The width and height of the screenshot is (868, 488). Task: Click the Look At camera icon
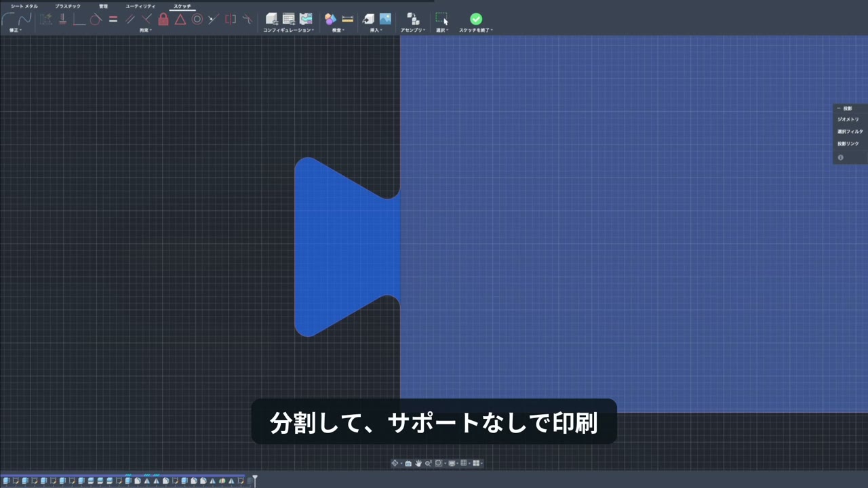408,464
